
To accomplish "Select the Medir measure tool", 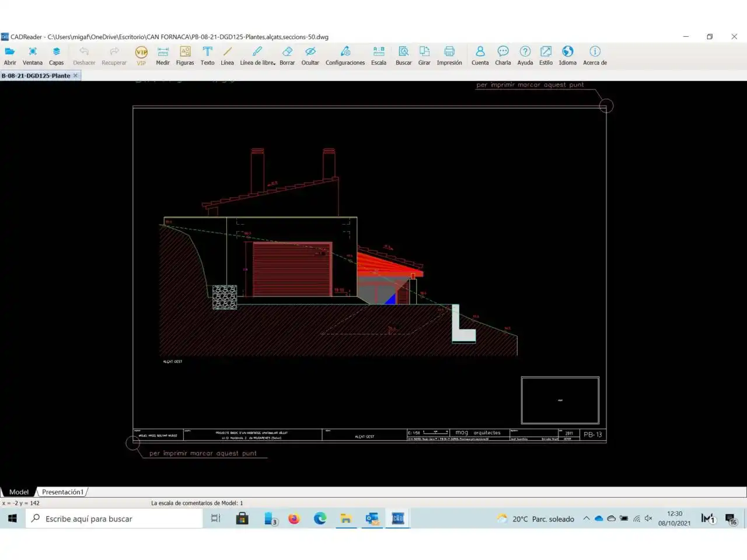I will (163, 55).
